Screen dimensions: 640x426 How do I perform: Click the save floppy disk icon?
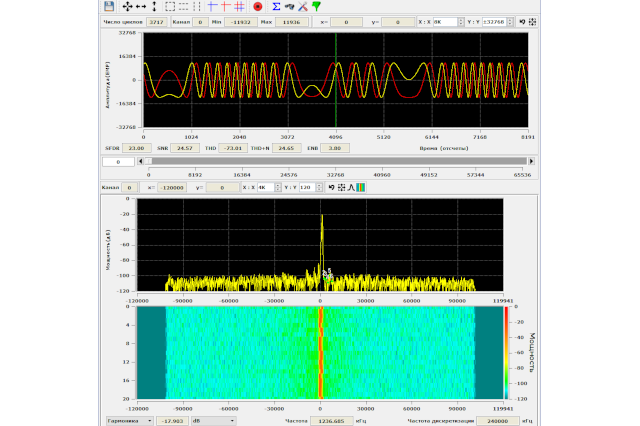pyautogui.click(x=108, y=6)
